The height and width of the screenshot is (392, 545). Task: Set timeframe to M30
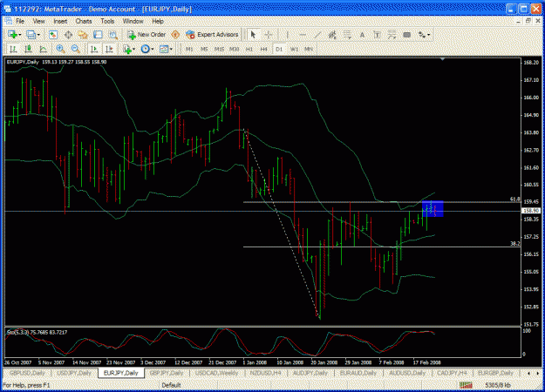click(235, 49)
